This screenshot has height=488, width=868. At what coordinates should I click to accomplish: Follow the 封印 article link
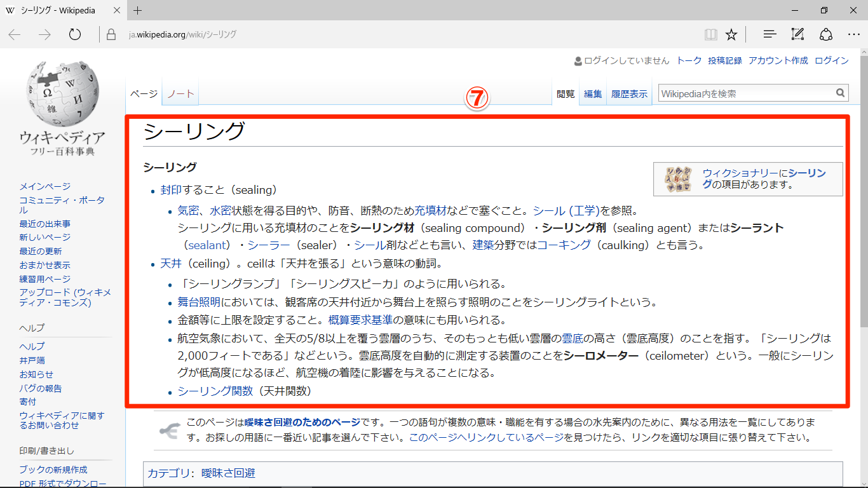pos(172,189)
